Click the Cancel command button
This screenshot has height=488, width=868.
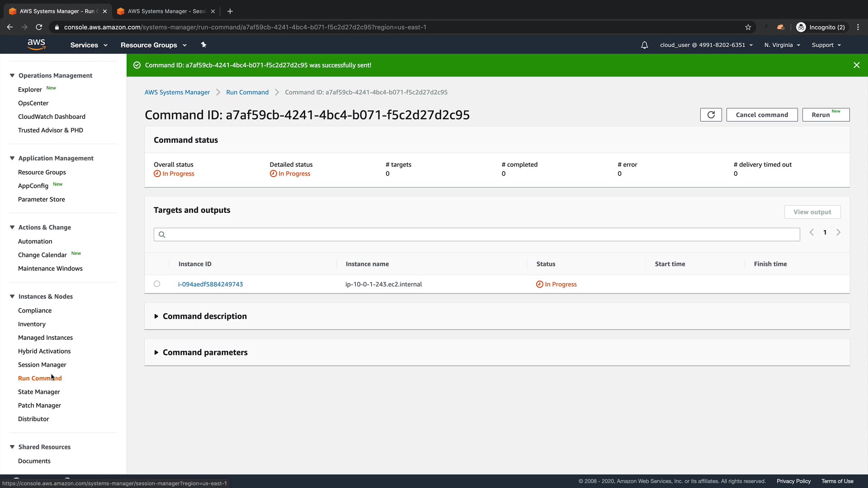pos(762,115)
